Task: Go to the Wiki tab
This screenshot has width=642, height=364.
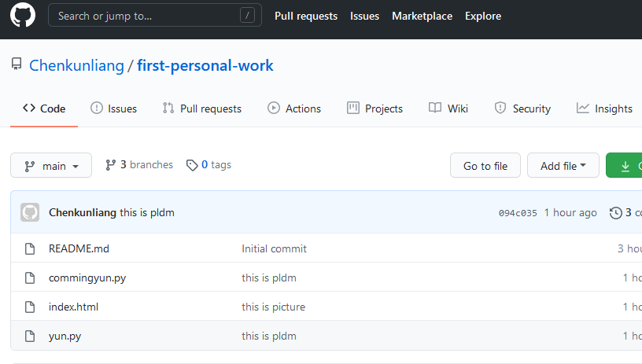Action: 448,108
